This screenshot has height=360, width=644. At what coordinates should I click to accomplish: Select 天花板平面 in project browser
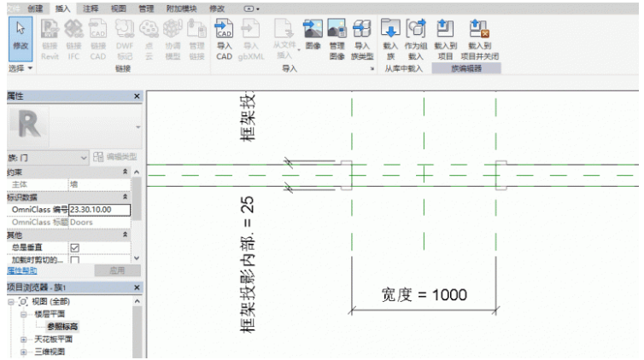[53, 340]
